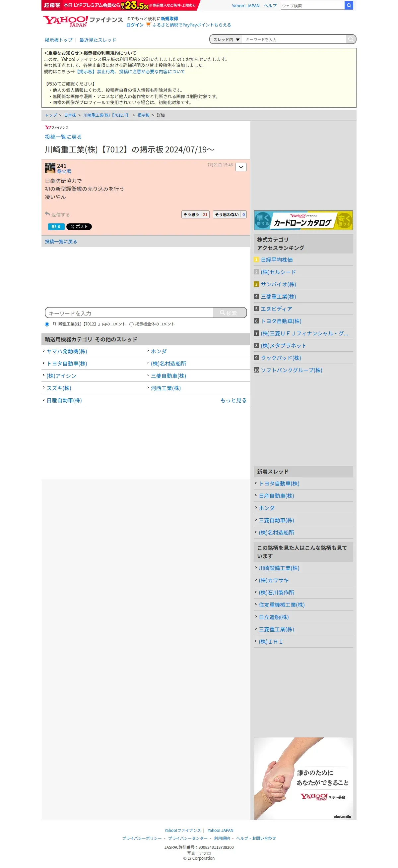Screen dimensions: 398x868
Task: Click the reply arrow 返信する
Action: pyautogui.click(x=57, y=214)
